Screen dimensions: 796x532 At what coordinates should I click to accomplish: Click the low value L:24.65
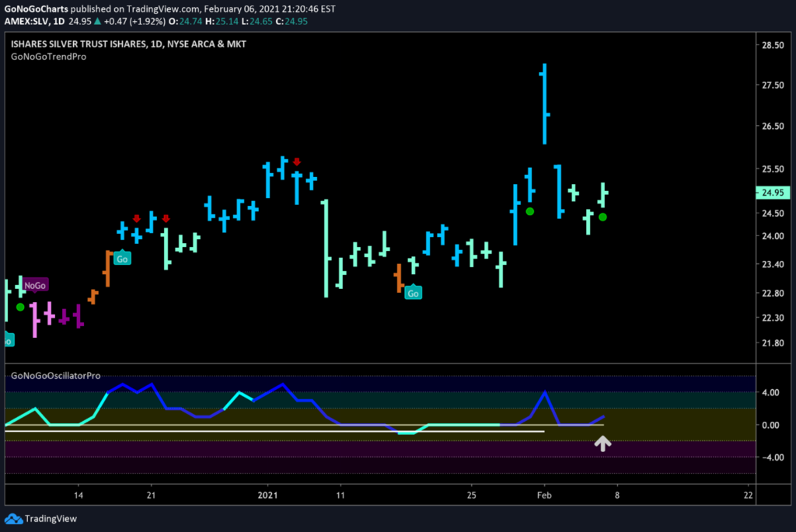[x=257, y=21]
